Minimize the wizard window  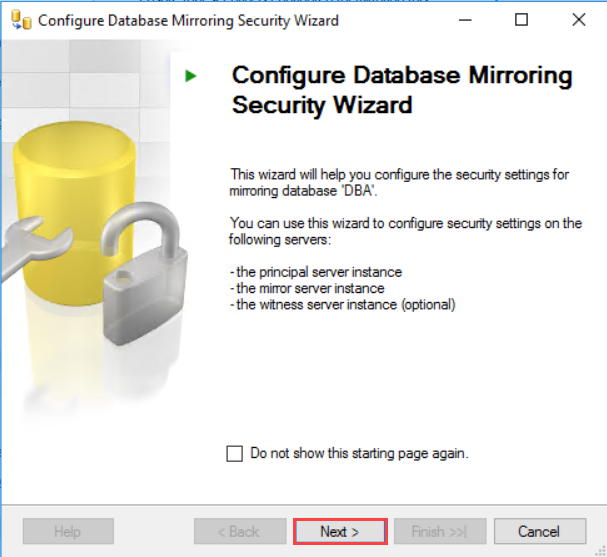pos(463,20)
